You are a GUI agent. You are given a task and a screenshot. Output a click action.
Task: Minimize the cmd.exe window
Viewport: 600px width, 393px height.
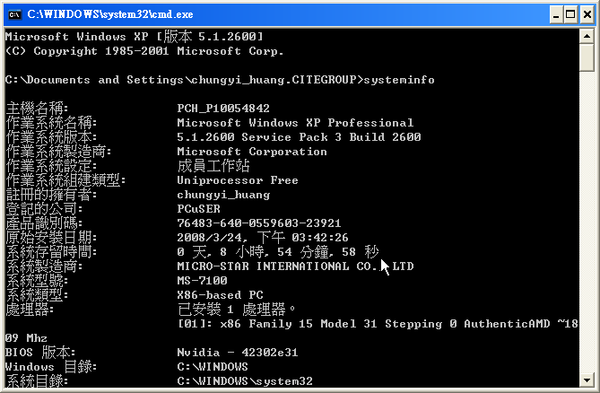click(556, 15)
